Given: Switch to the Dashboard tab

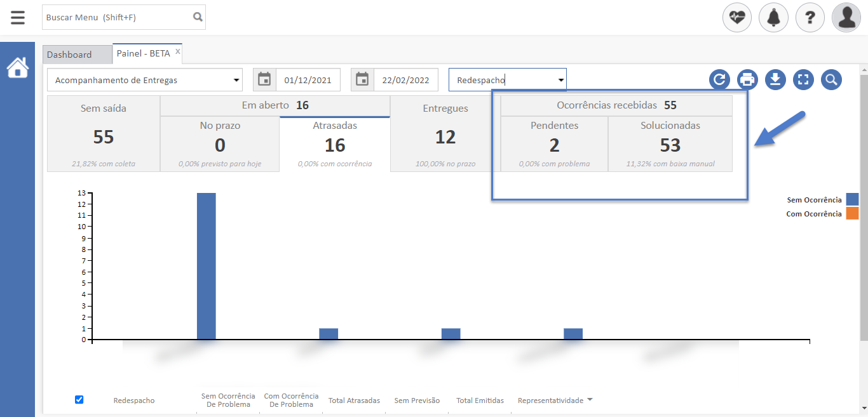Looking at the screenshot, I should [70, 55].
